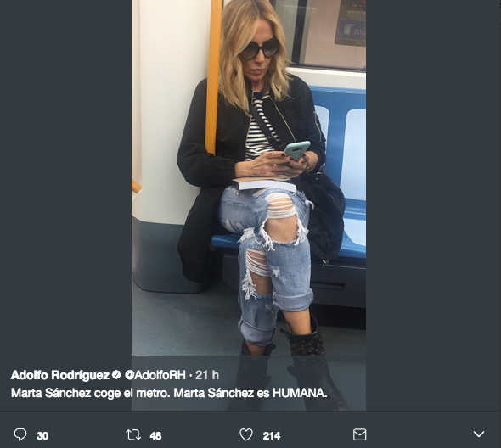
Task: View replies by clicking the 30 count
Action: [x=42, y=436]
